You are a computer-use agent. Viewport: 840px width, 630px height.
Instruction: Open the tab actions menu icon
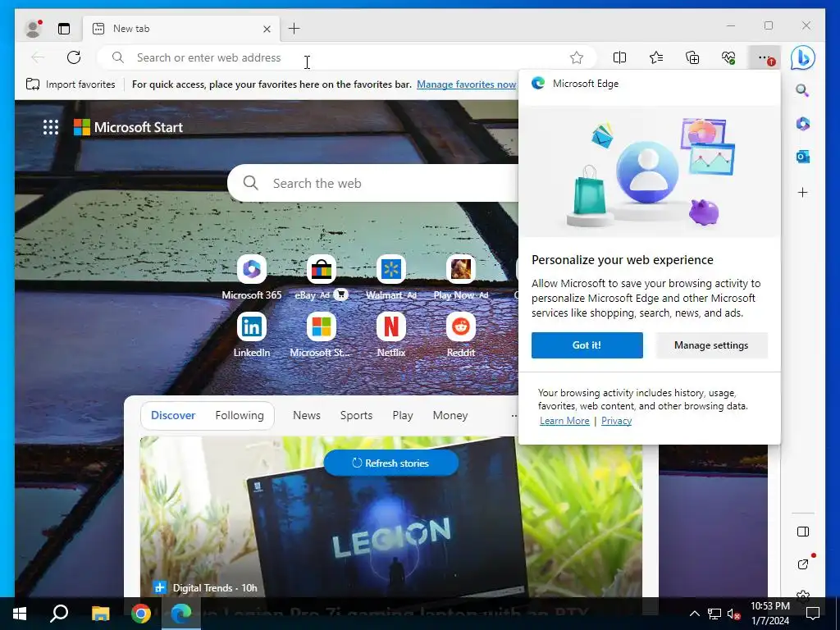(x=64, y=29)
